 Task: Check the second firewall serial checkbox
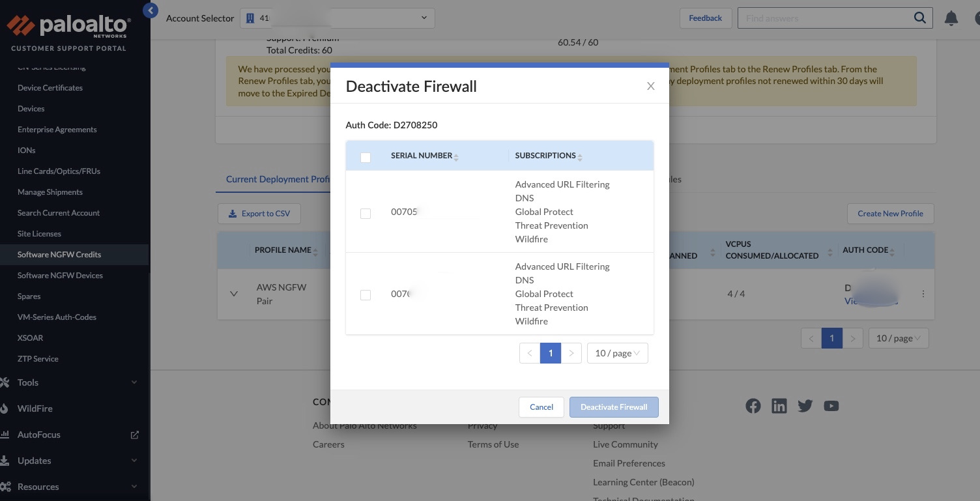click(x=366, y=295)
